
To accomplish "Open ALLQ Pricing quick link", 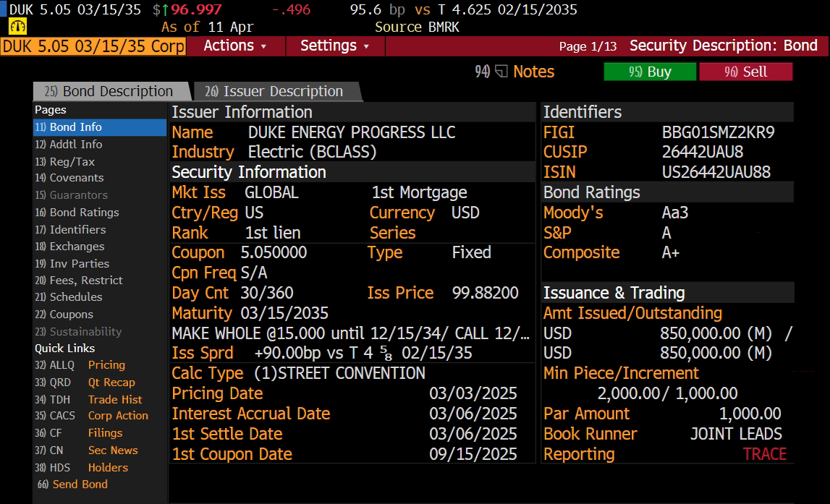I will tap(80, 365).
